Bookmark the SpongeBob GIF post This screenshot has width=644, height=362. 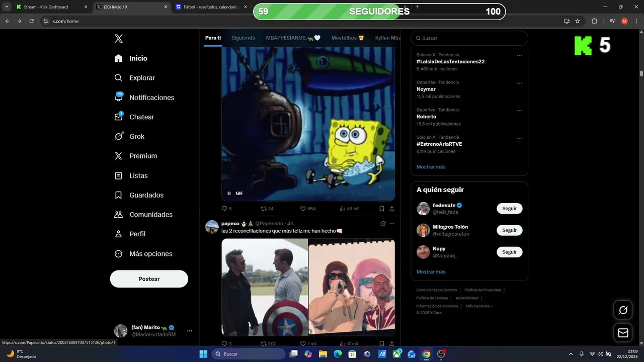[382, 208]
